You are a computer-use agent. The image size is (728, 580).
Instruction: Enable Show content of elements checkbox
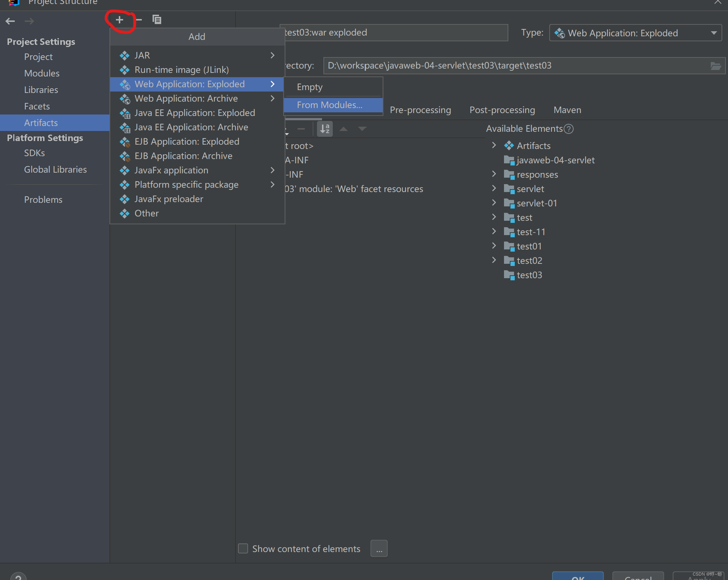pyautogui.click(x=243, y=548)
